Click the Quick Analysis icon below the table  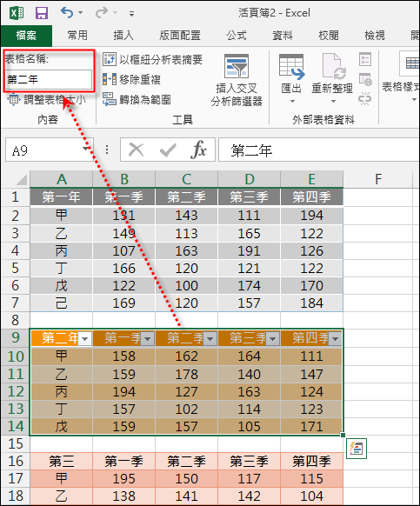357,449
